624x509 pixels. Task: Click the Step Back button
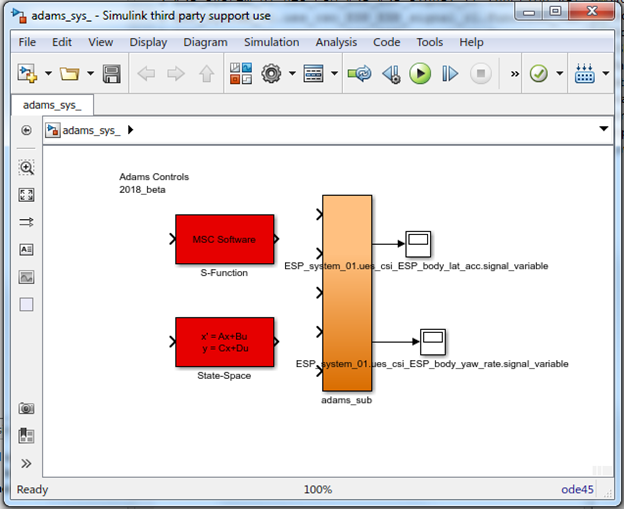coord(391,74)
